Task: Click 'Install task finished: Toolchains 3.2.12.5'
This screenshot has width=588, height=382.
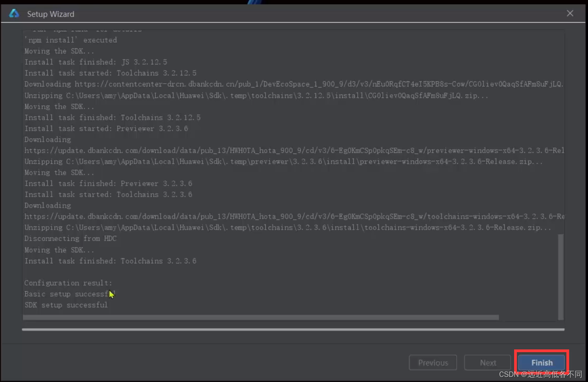Action: tap(112, 118)
